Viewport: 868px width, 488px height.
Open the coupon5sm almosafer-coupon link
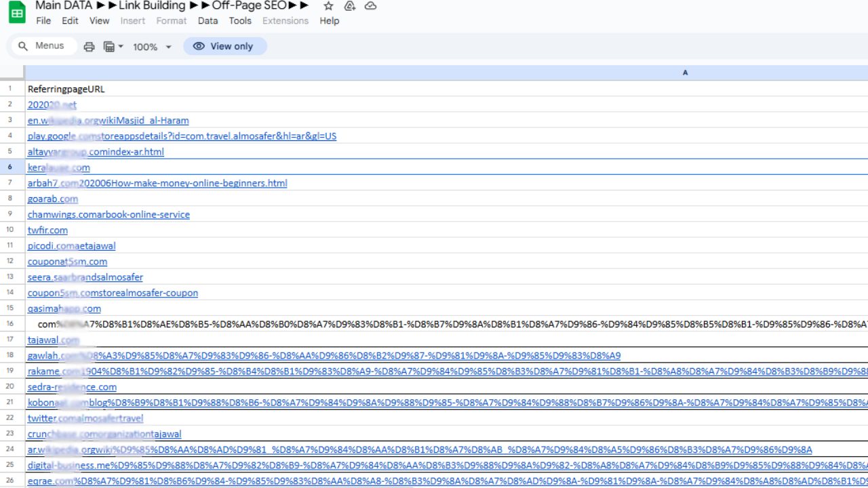(x=113, y=293)
